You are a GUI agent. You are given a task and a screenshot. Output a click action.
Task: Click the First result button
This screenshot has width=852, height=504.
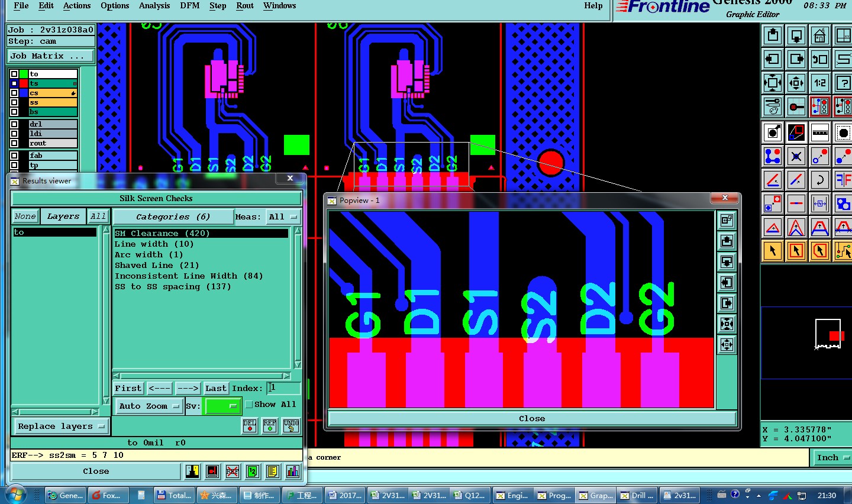128,389
